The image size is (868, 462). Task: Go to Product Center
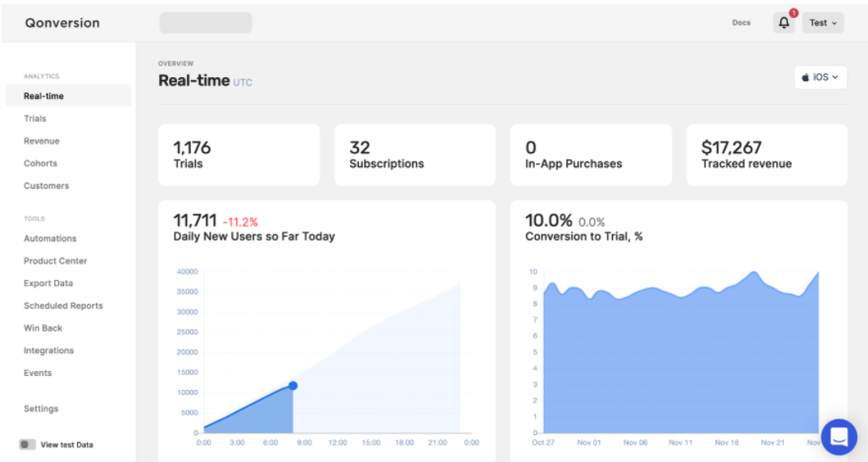point(55,261)
